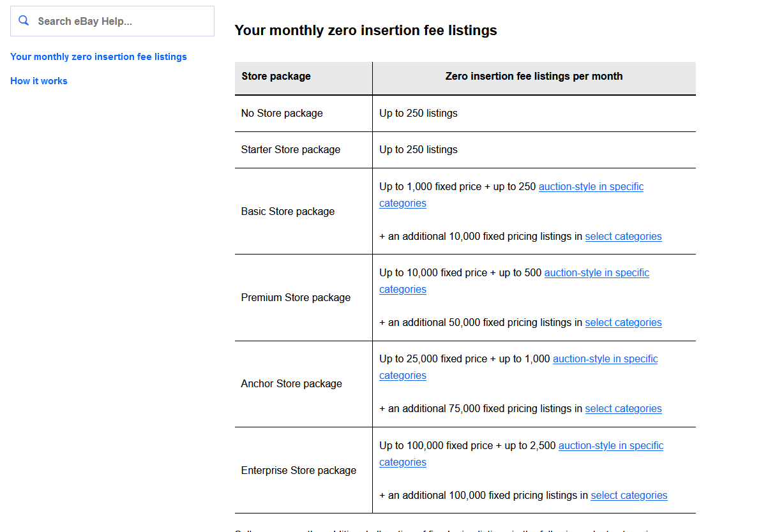This screenshot has height=532, width=761.
Task: Click the search magnifier icon
Action: click(24, 20)
